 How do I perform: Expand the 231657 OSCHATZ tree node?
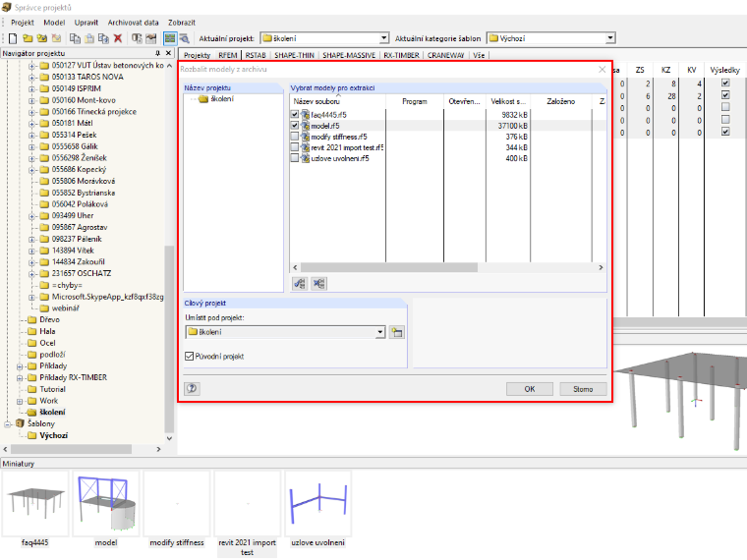click(31, 274)
